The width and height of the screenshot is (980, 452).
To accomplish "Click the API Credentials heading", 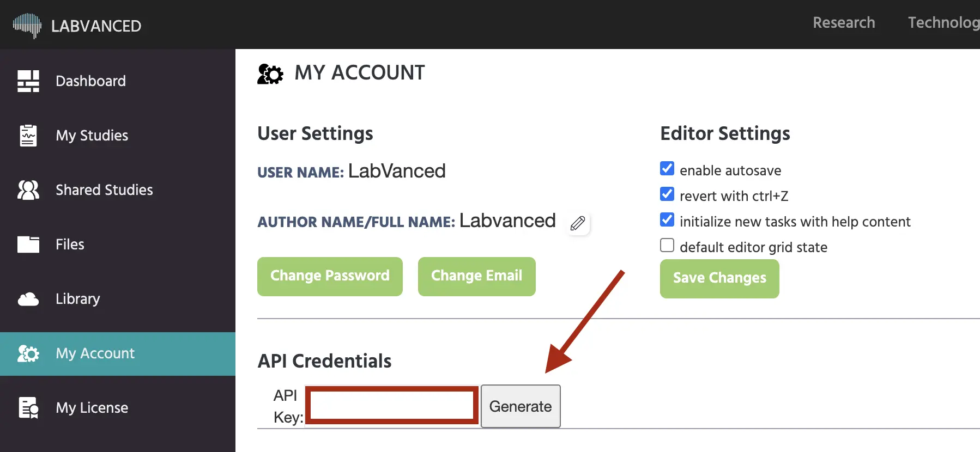I will (x=324, y=361).
